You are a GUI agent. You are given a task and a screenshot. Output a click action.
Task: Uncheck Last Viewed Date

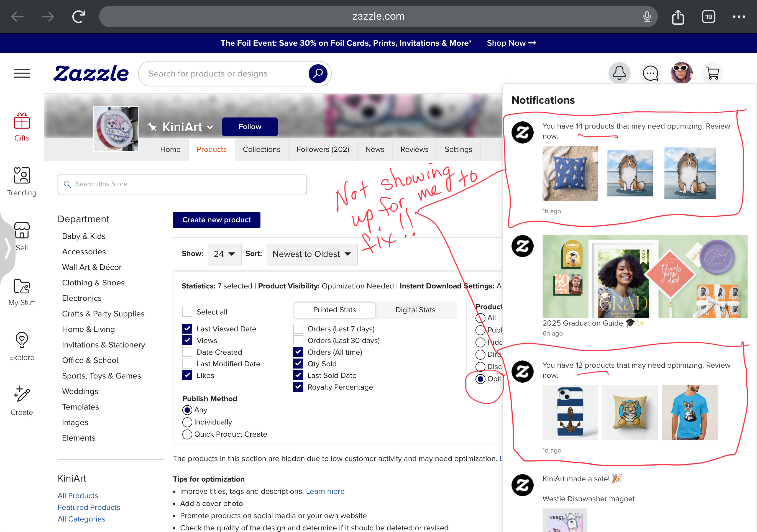[187, 329]
